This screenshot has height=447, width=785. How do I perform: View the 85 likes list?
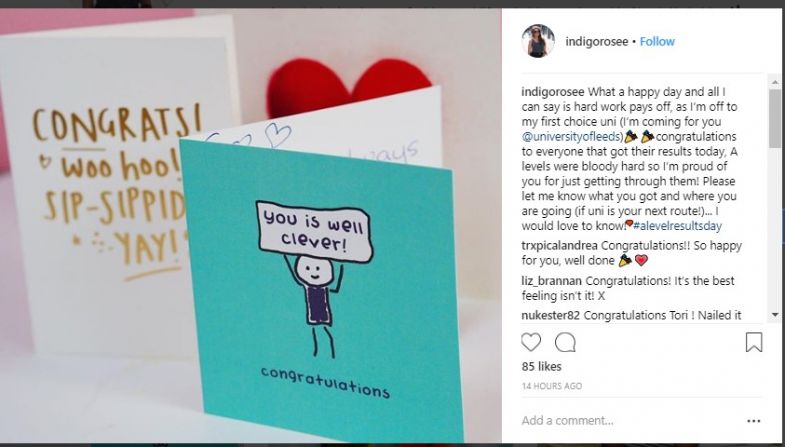541,366
